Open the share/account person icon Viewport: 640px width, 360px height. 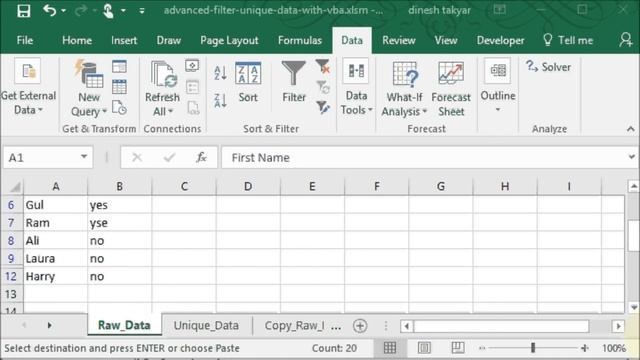626,40
